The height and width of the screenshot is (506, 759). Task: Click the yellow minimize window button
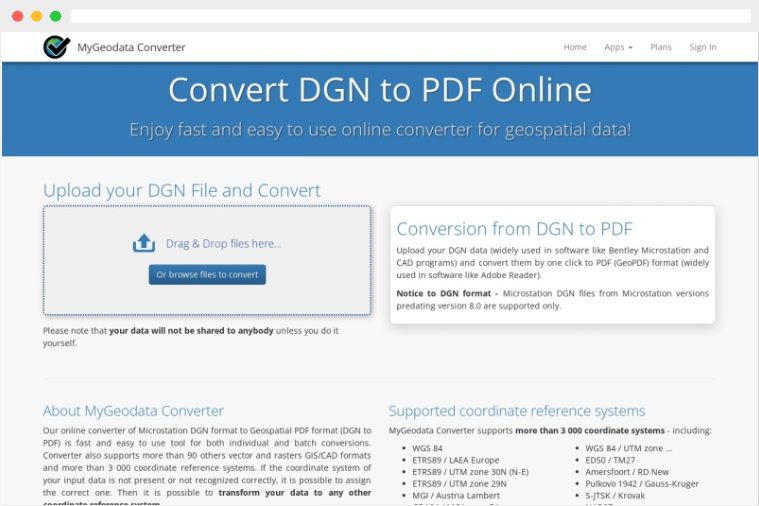(36, 16)
